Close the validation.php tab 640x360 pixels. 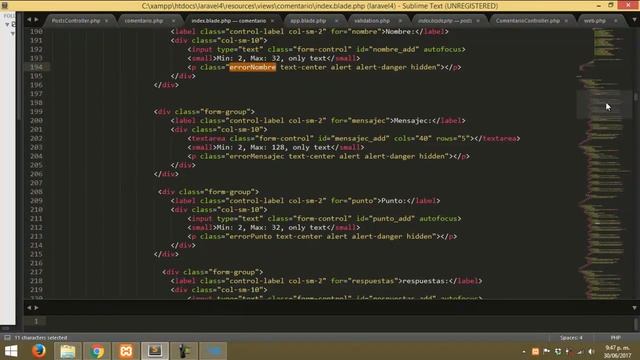tap(400, 21)
